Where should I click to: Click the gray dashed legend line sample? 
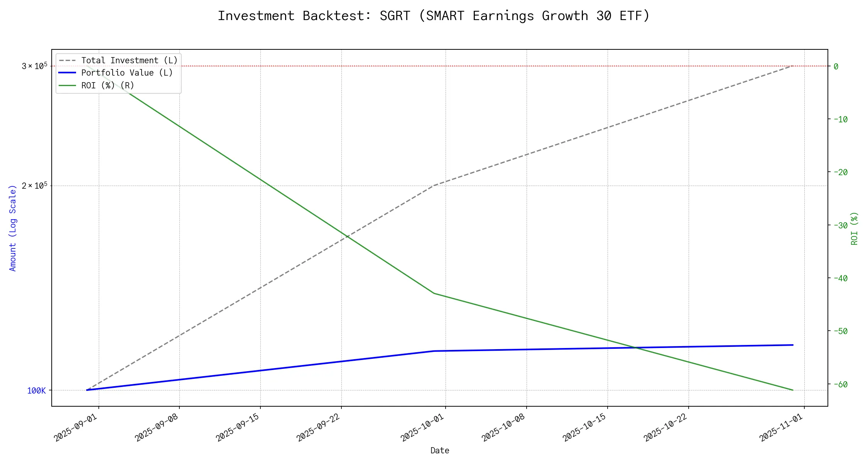[x=68, y=61]
